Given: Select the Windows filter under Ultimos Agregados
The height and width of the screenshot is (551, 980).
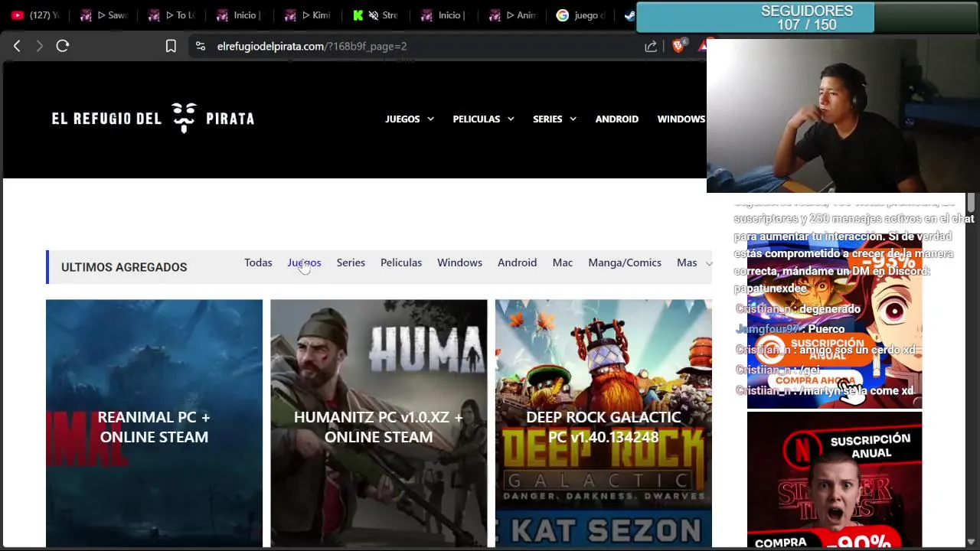Looking at the screenshot, I should coord(459,262).
